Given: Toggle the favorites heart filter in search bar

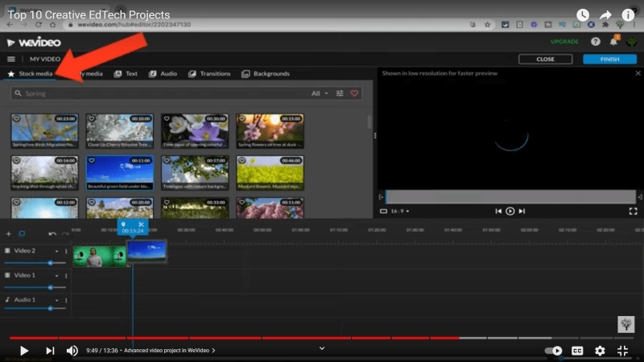Looking at the screenshot, I should [x=354, y=94].
